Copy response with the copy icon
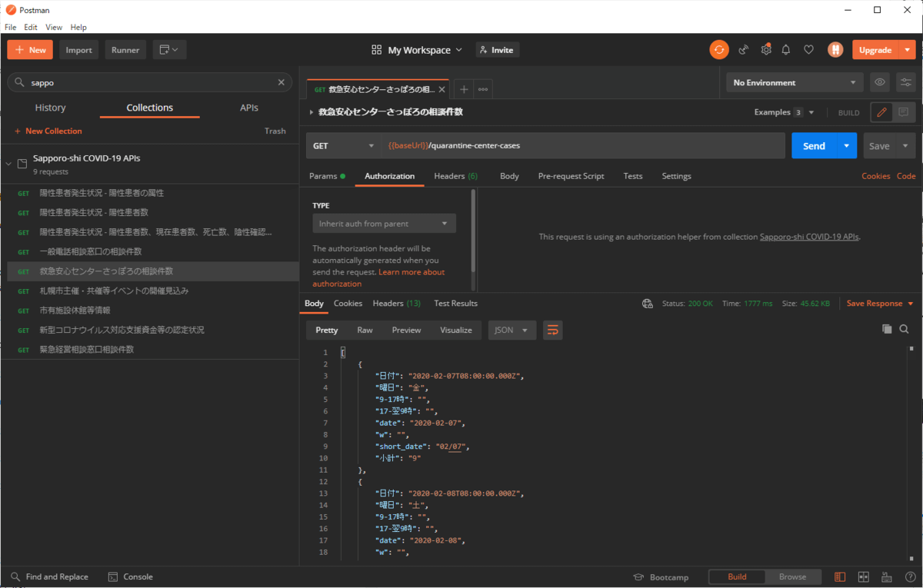923x588 pixels. tap(887, 329)
